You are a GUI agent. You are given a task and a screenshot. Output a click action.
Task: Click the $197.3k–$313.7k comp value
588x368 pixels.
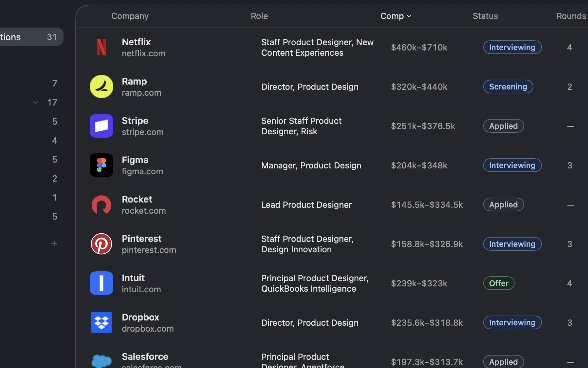click(x=427, y=362)
